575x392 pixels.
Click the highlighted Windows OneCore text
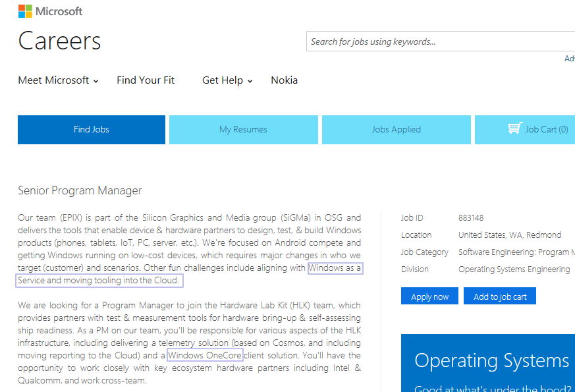pos(205,355)
